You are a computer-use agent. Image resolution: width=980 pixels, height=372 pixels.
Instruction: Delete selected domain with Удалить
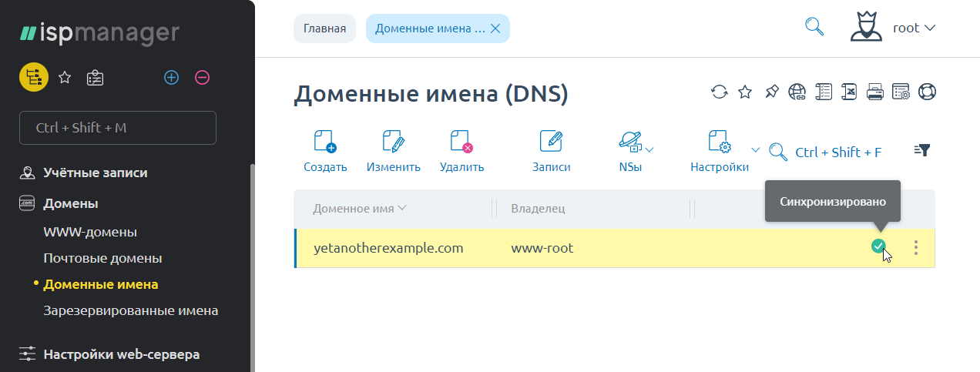tap(461, 151)
